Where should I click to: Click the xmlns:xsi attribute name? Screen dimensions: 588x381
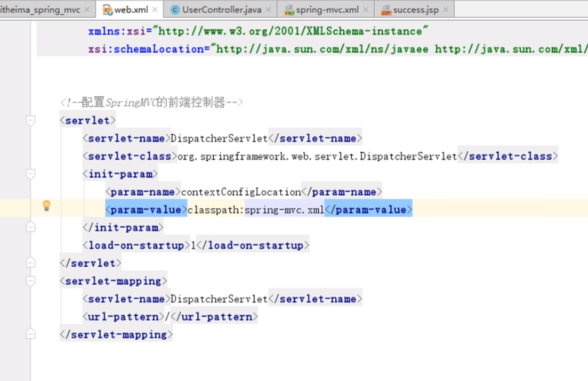click(x=116, y=31)
